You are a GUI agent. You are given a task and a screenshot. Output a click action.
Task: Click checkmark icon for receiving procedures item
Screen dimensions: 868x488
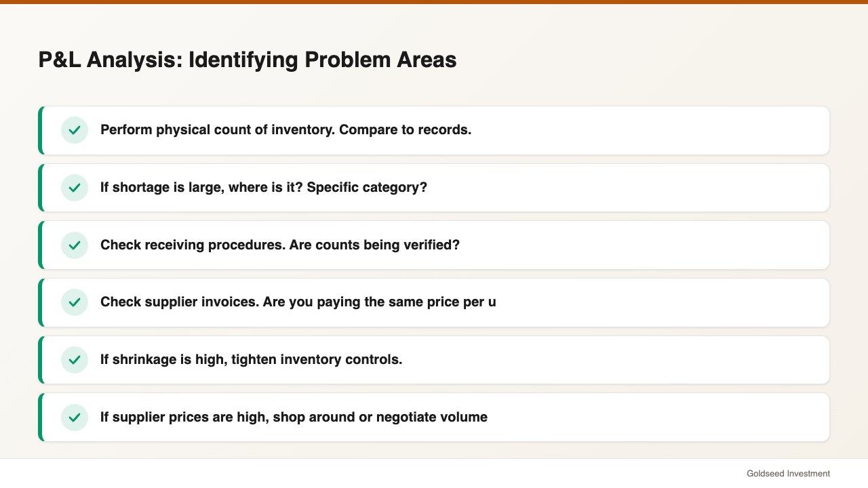coord(75,245)
